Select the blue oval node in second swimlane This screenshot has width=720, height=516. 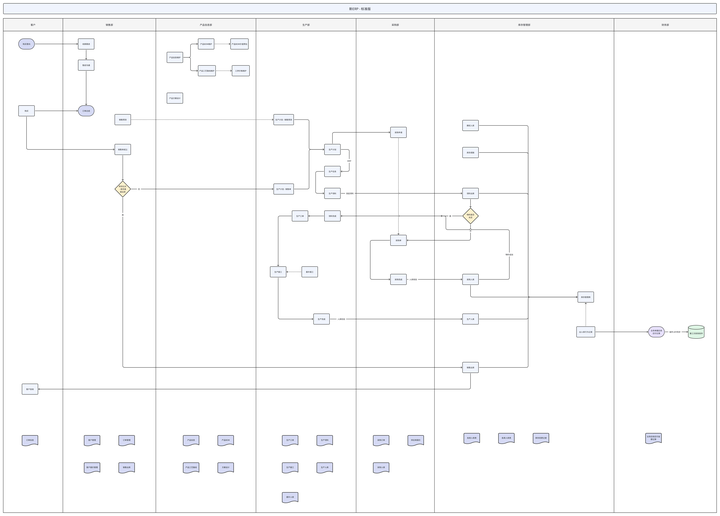[86, 111]
